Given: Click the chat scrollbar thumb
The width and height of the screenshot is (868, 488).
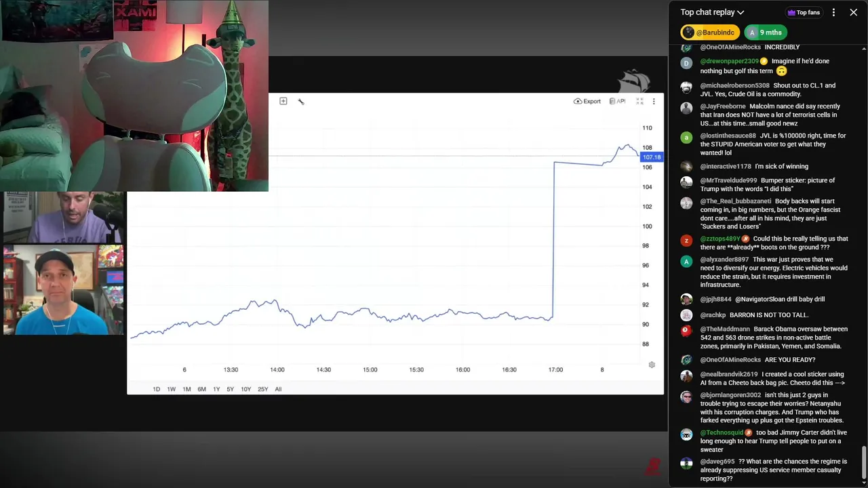Looking at the screenshot, I should (x=864, y=462).
